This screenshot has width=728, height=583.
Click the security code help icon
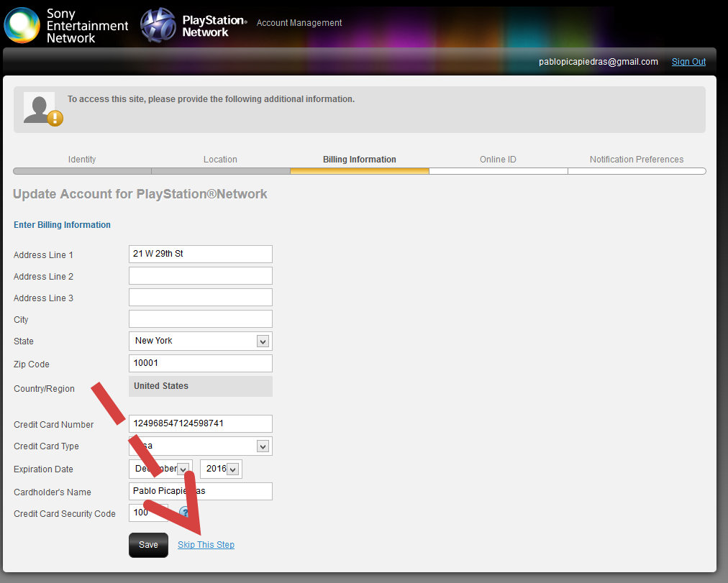[184, 513]
